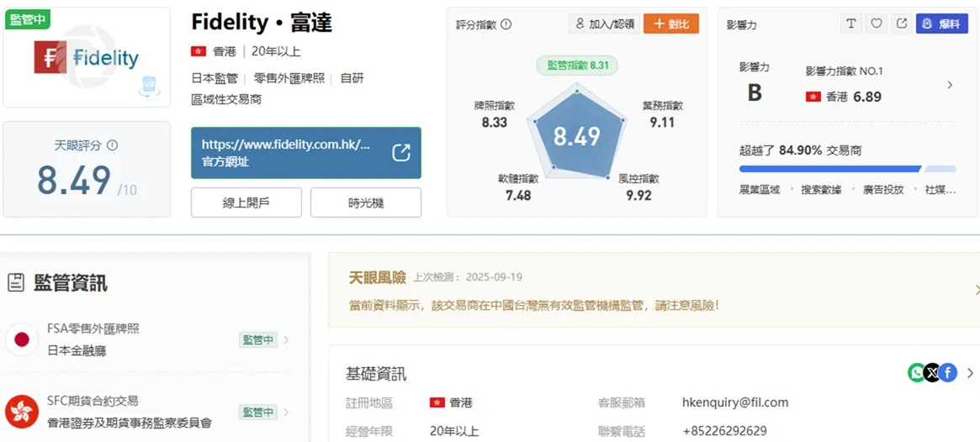This screenshot has width=980, height=442.
Task: Click 監管中 status badge for SFC license
Action: click(x=257, y=412)
